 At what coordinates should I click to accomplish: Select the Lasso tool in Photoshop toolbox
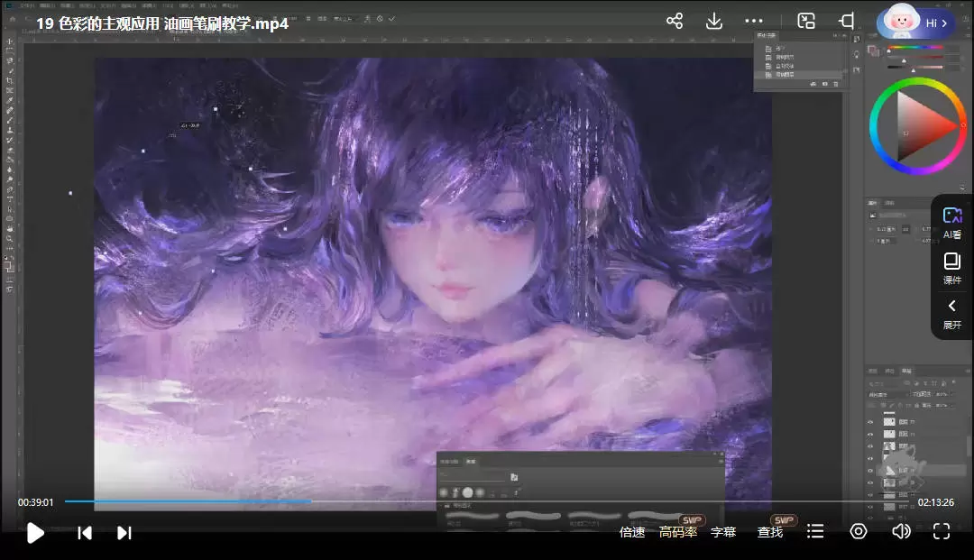(x=10, y=60)
